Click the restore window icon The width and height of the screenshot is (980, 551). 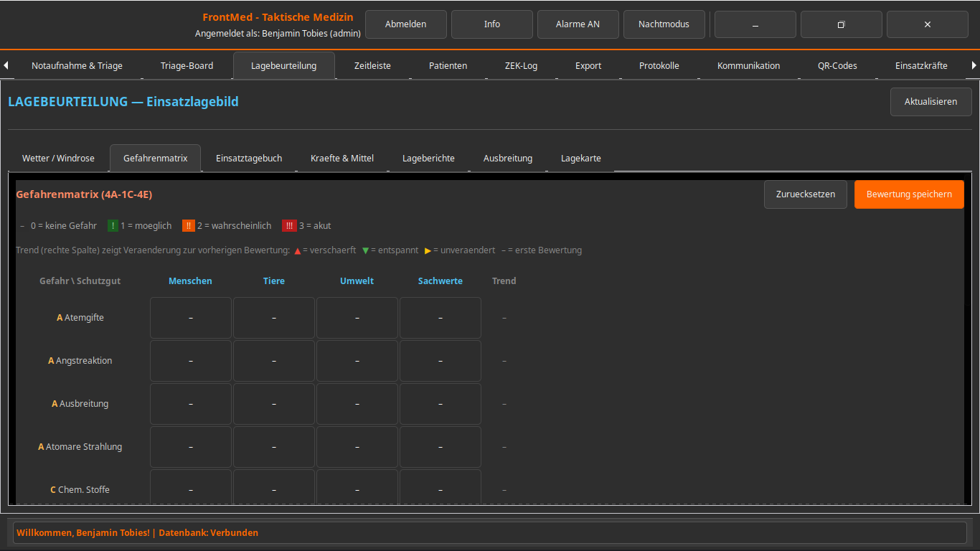(841, 24)
